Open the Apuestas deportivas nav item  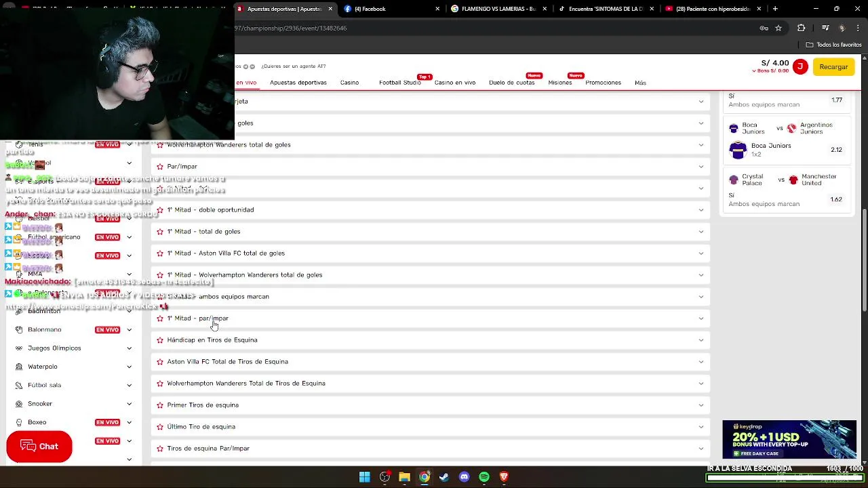[x=298, y=83]
